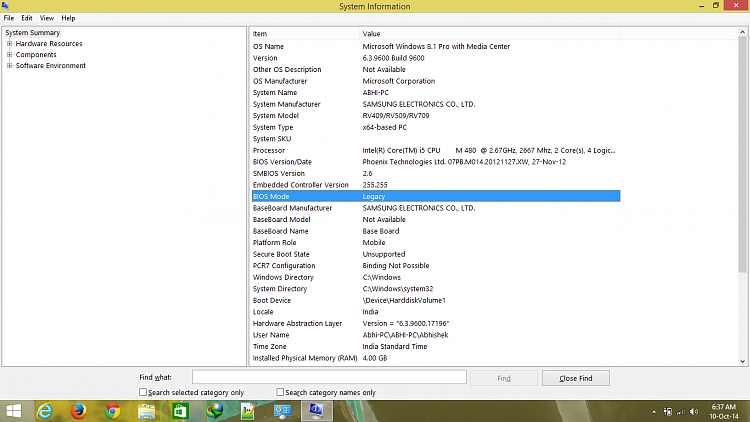
Task: Open the Edit menu
Action: pyautogui.click(x=27, y=18)
